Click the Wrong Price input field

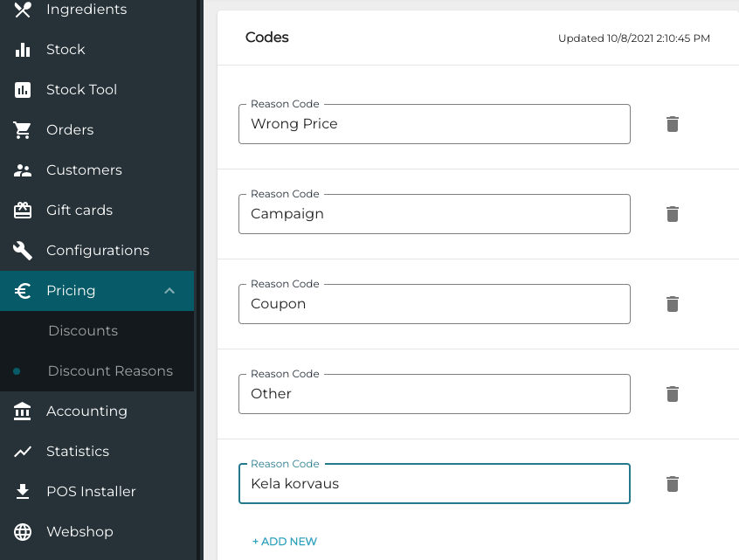coord(434,124)
